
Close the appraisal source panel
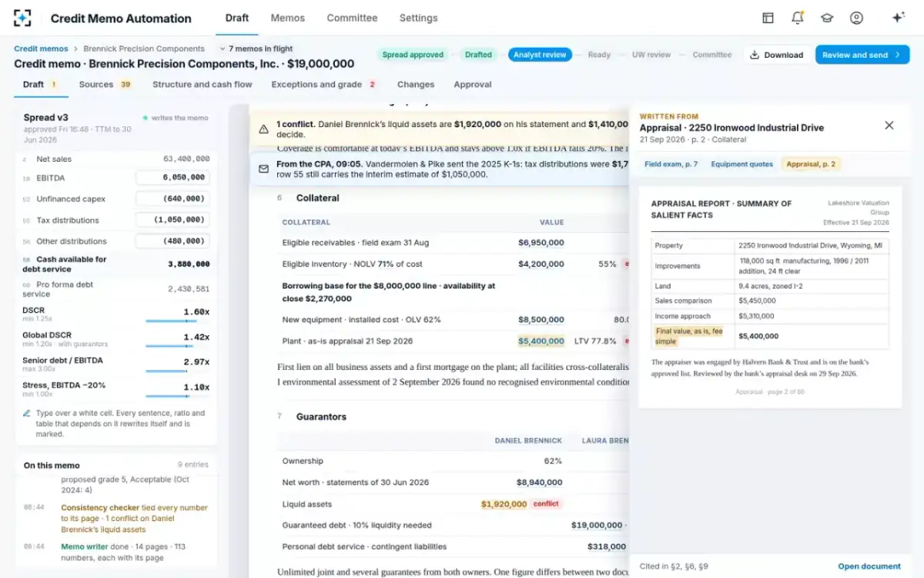click(889, 125)
